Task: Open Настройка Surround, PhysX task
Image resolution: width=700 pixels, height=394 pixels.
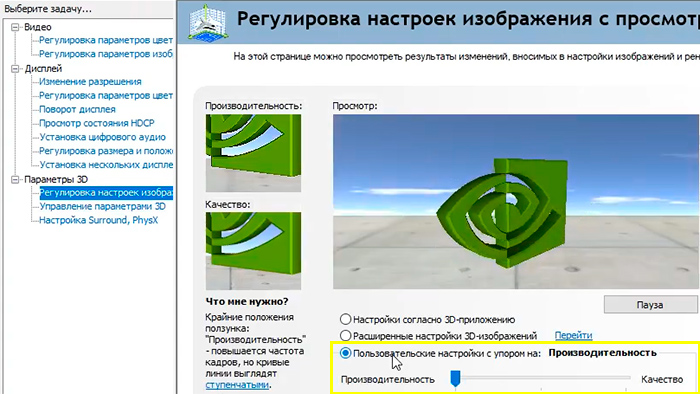Action: (x=99, y=220)
